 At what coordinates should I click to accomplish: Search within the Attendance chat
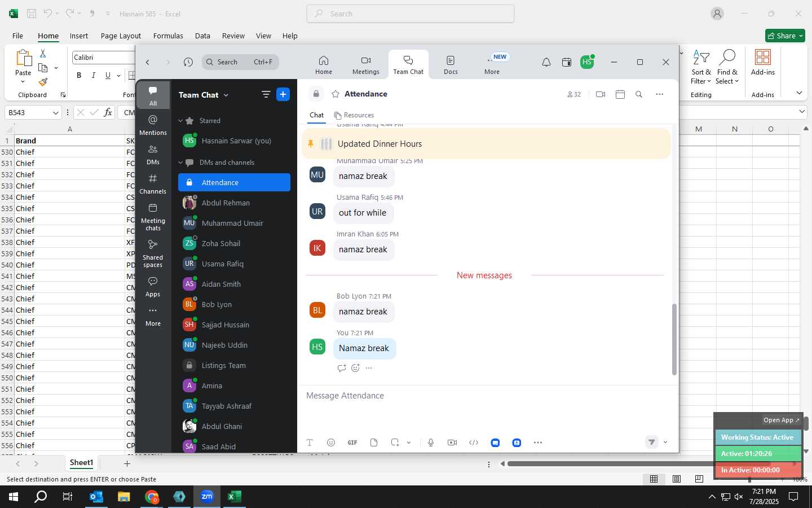(x=639, y=94)
